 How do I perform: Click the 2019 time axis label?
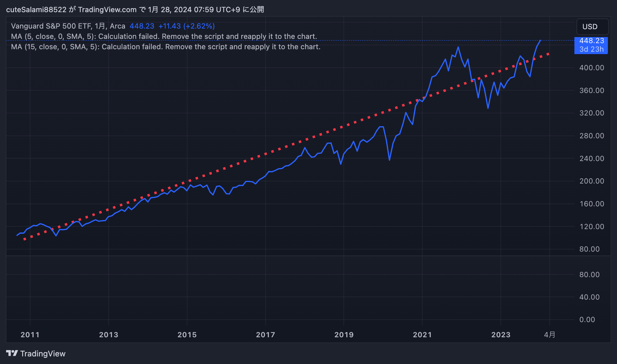(x=344, y=335)
